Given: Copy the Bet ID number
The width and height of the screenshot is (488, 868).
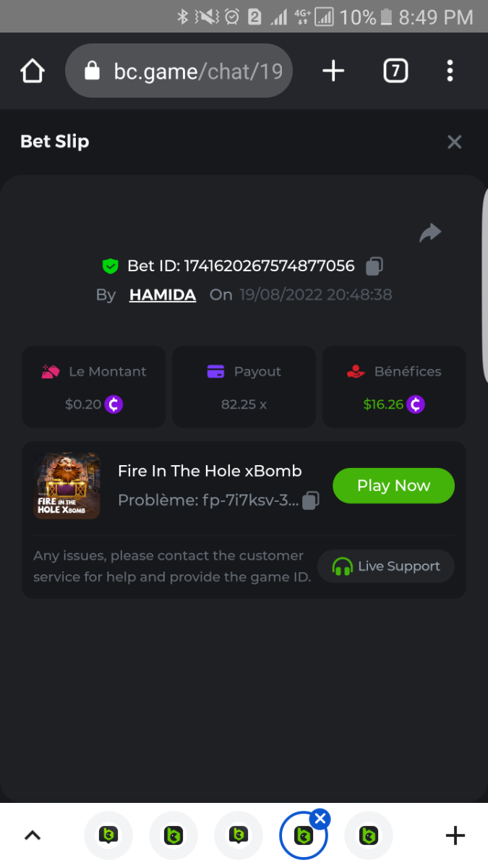Looking at the screenshot, I should (x=374, y=266).
